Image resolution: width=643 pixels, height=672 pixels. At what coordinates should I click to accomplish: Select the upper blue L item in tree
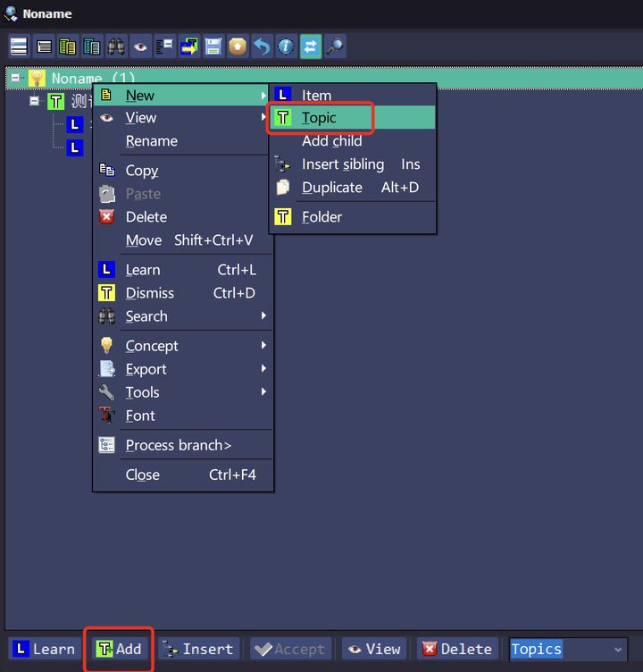coord(74,125)
